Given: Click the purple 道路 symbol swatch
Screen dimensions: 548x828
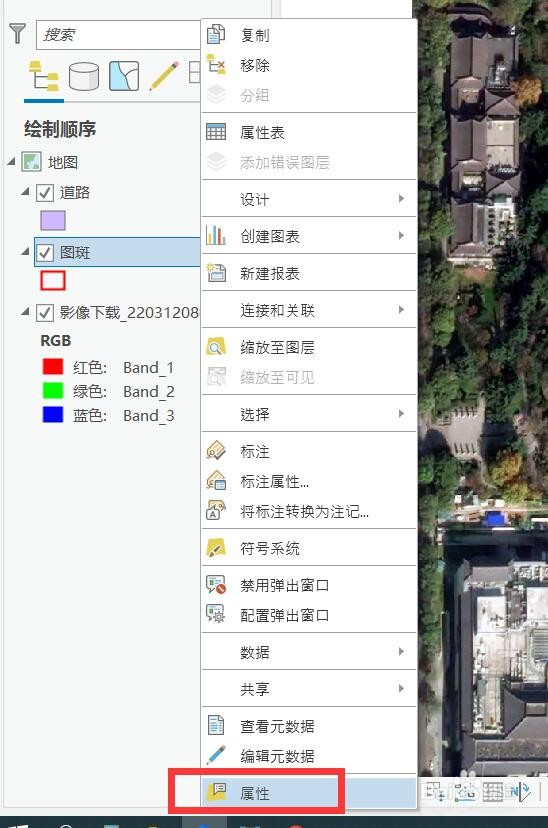Looking at the screenshot, I should tap(53, 221).
